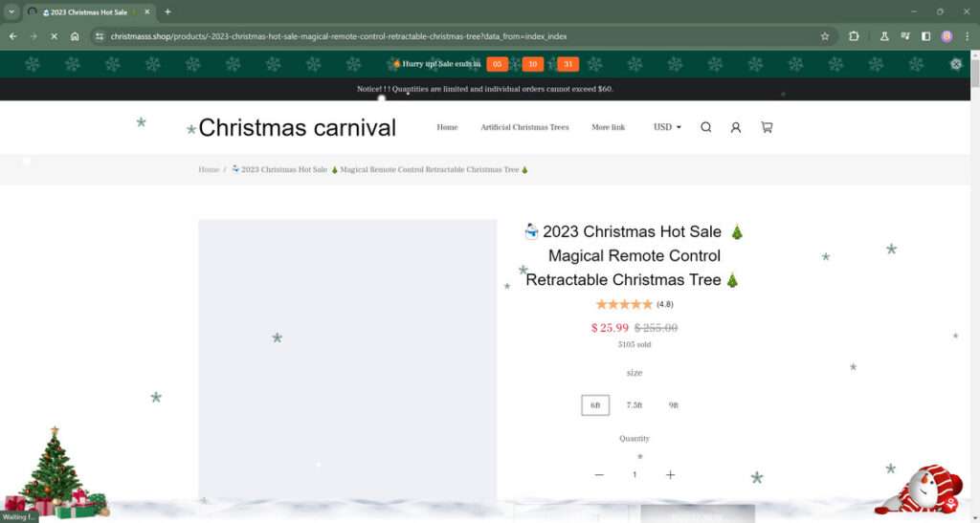Close the 2023 Christmas Hot Sale tab
Screen dimensions: 980x523
146,11
